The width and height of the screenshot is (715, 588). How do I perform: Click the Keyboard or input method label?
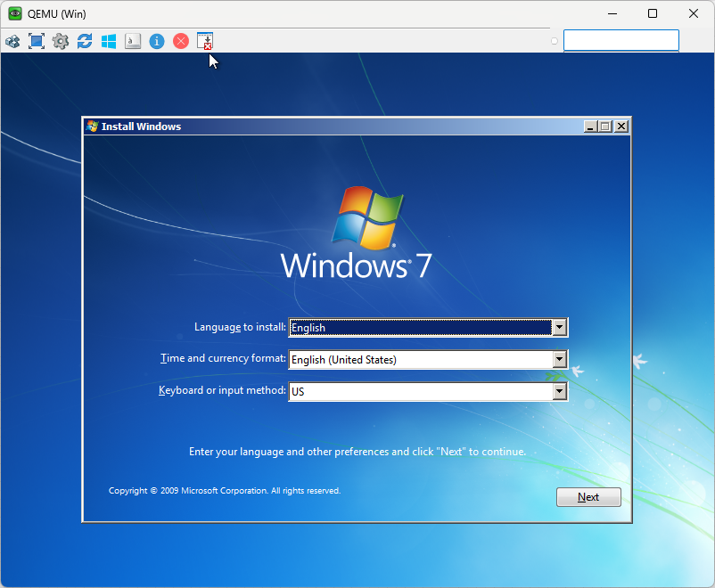point(222,390)
